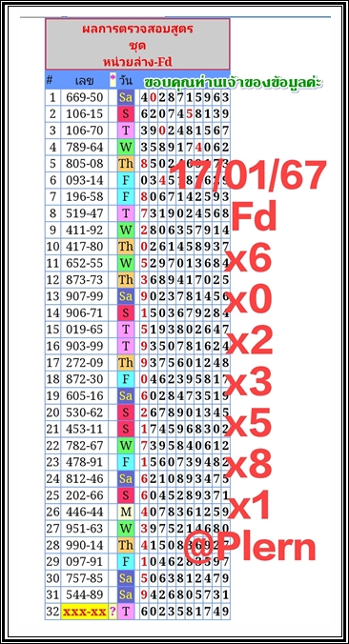349x644 pixels.
Task: Click the number cell 093-14
Action: click(x=85, y=180)
